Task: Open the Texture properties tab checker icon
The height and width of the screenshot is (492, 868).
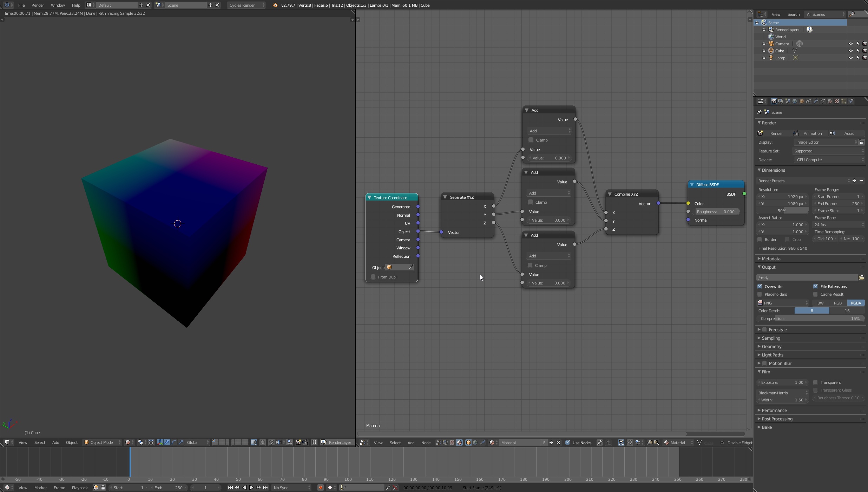Action: point(837,101)
